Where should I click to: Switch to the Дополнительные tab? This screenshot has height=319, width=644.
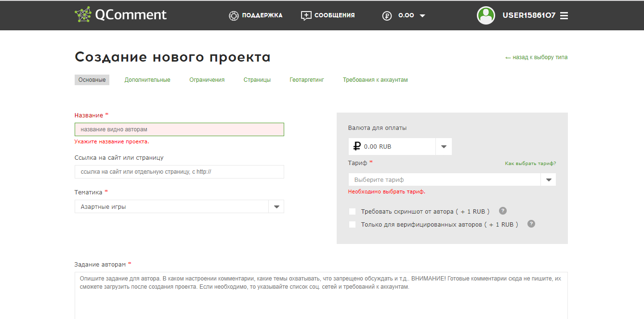pyautogui.click(x=147, y=79)
